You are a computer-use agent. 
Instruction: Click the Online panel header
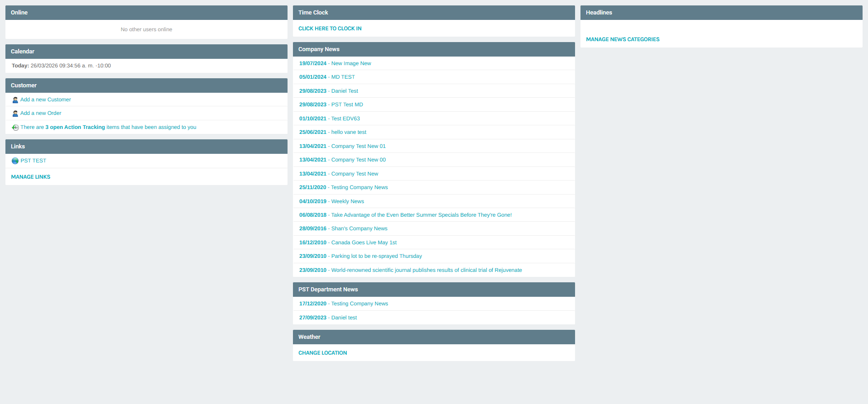[x=146, y=13]
